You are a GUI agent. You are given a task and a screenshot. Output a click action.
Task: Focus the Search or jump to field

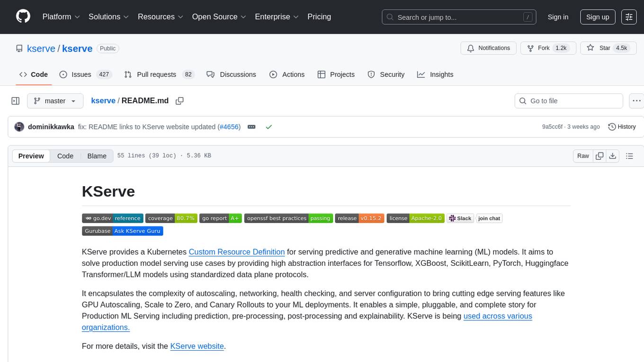coord(460,17)
